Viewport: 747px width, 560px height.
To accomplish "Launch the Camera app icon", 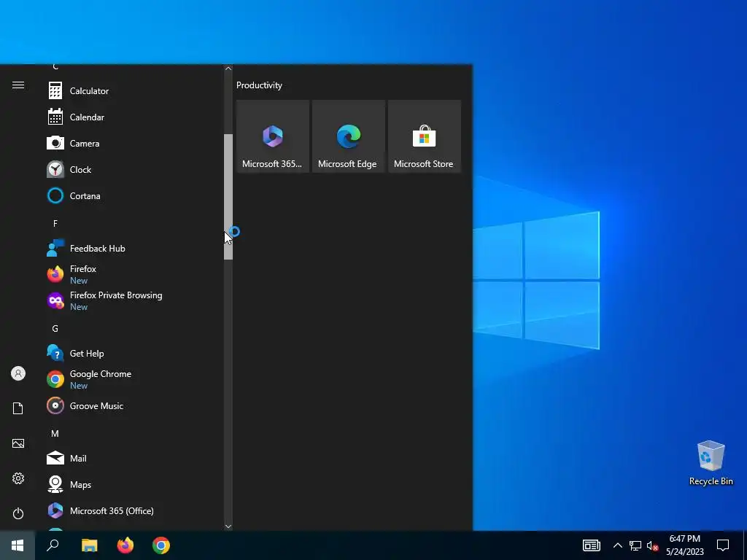I will click(55, 143).
